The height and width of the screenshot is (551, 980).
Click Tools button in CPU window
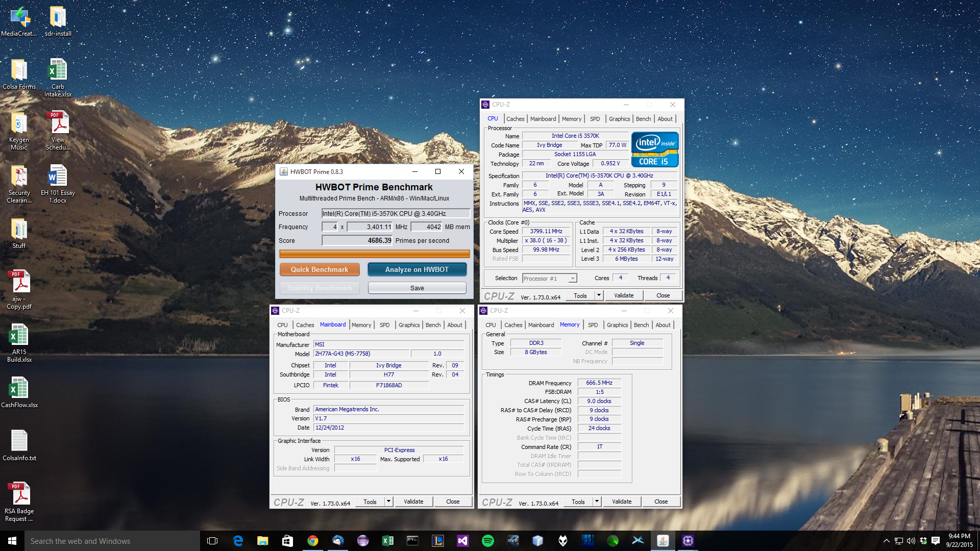[x=580, y=295]
